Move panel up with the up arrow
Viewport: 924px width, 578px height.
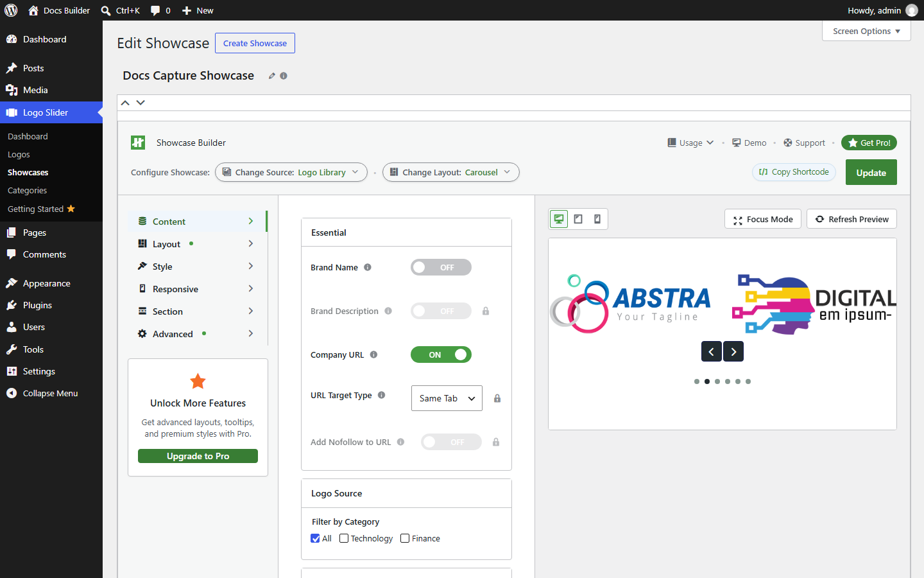(125, 103)
